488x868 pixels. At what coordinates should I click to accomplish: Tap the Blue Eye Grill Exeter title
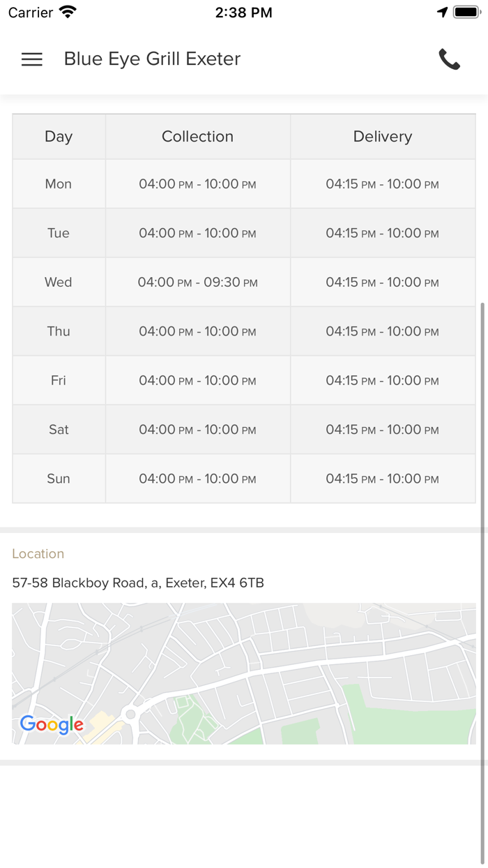[x=152, y=59]
